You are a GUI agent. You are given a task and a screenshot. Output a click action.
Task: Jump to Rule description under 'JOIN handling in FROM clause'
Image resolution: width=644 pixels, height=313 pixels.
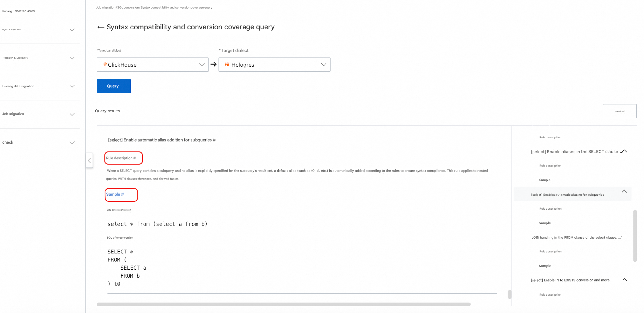[550, 252]
